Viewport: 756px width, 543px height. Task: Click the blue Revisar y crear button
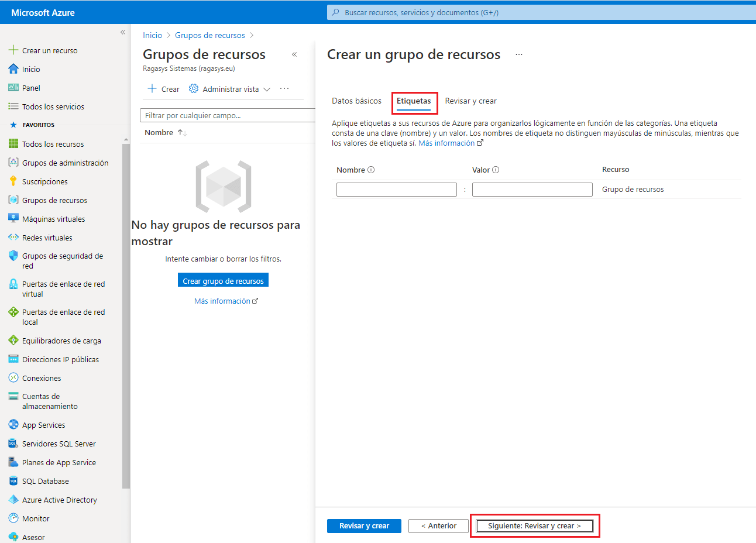coord(364,526)
